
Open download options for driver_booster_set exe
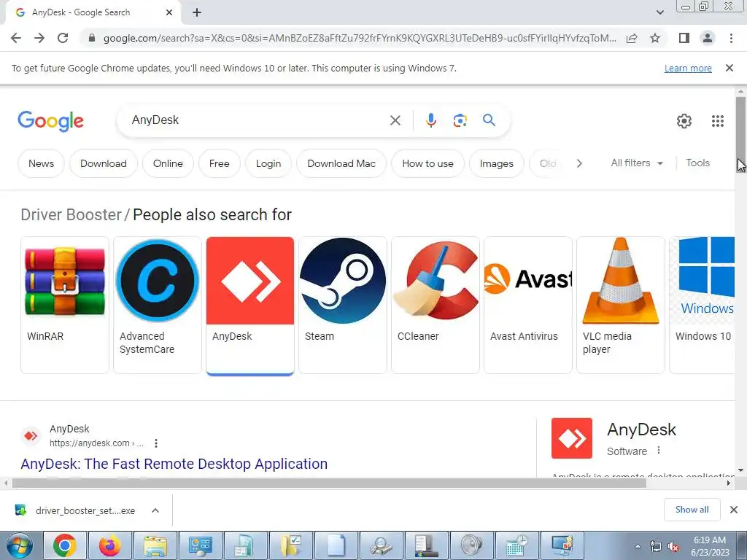[155, 510]
